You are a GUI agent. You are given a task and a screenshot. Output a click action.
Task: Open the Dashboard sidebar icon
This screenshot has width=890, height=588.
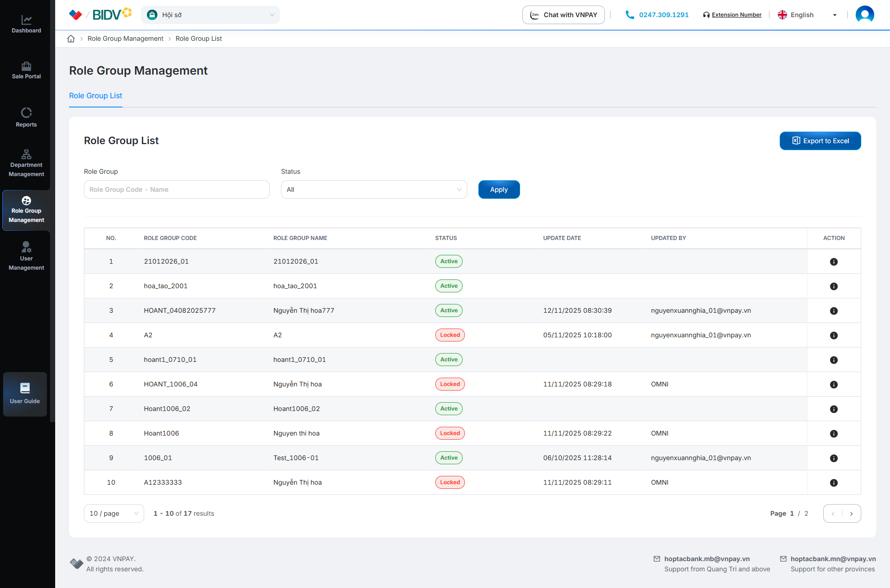pos(26,20)
